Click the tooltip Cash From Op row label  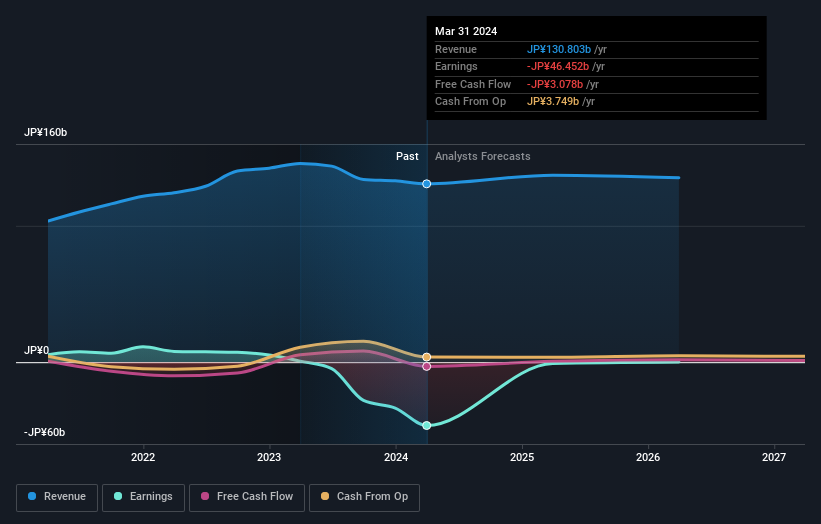pos(470,102)
